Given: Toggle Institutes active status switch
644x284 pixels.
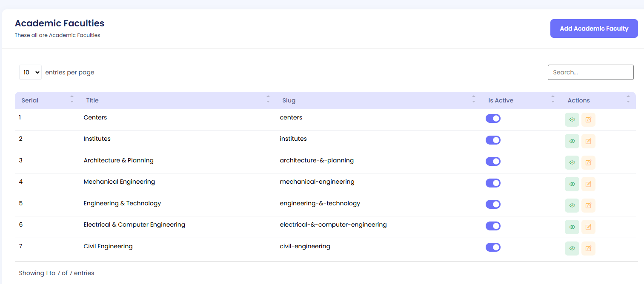Looking at the screenshot, I should (493, 140).
